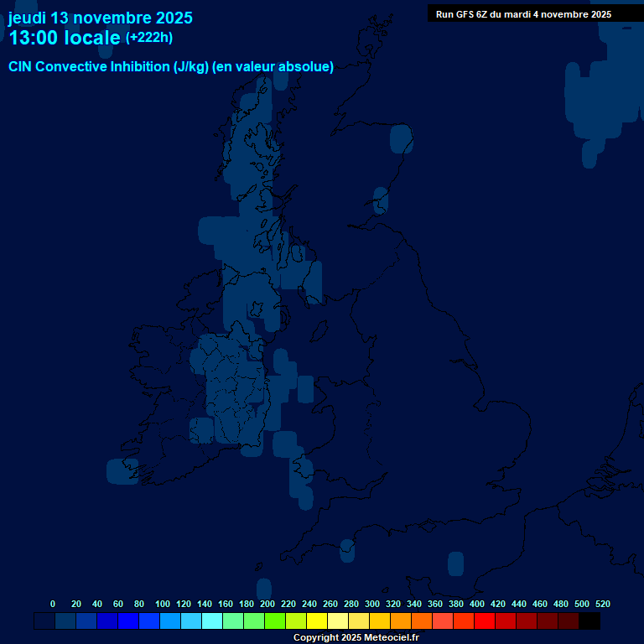Click the '100' value label on the legend
This screenshot has height=644, width=644.
point(163,604)
